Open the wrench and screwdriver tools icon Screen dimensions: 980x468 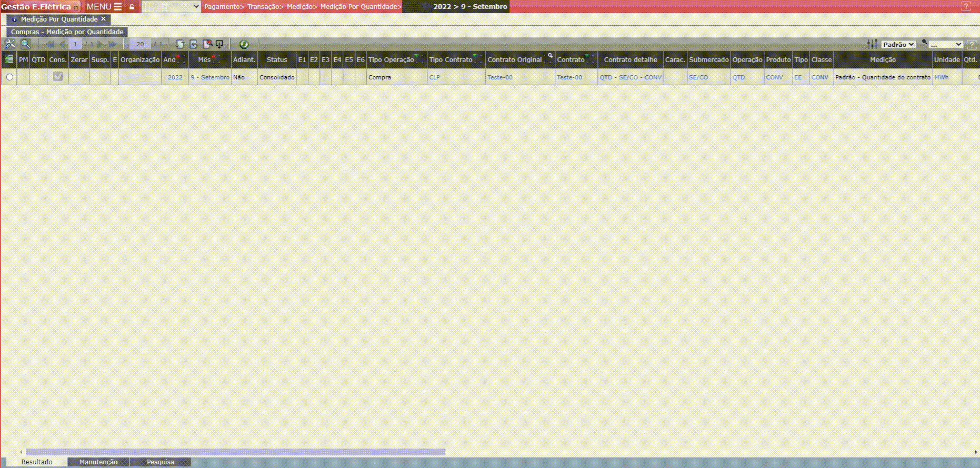click(10, 44)
